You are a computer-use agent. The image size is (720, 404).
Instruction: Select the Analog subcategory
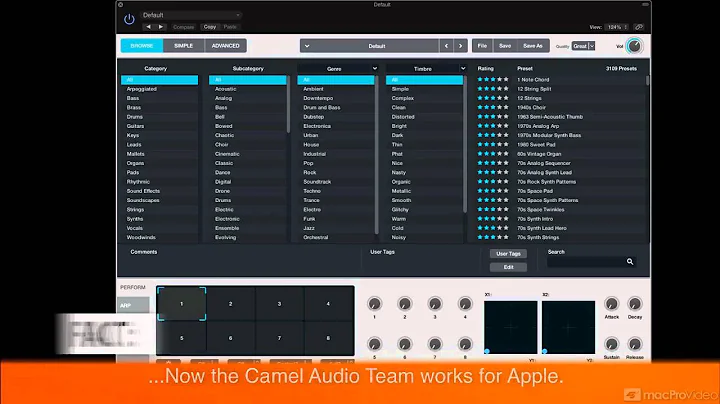(248, 98)
